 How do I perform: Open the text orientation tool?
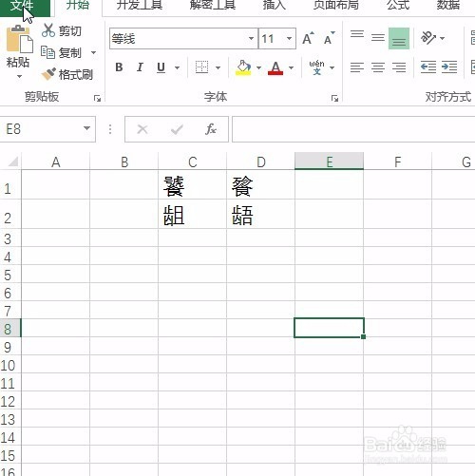[428, 38]
